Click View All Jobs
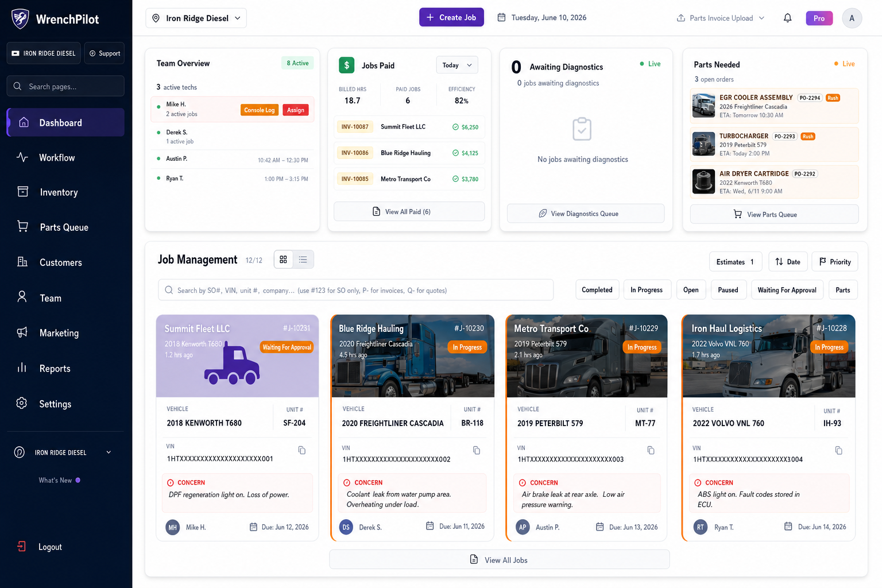Screen dimensions: 882x588 click(x=499, y=559)
